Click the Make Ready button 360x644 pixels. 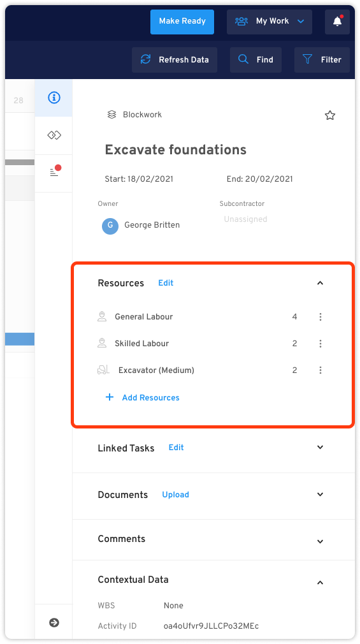[182, 21]
